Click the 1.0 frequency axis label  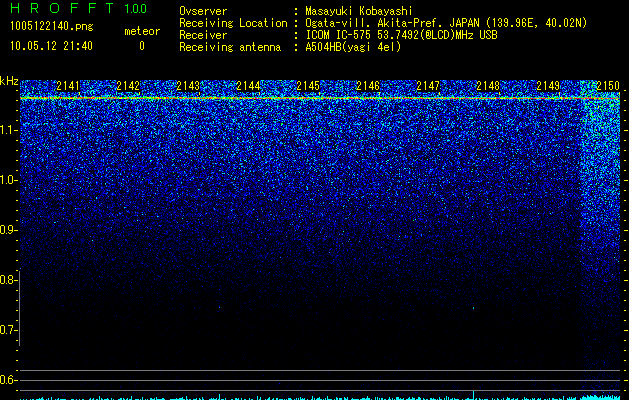click(8, 180)
